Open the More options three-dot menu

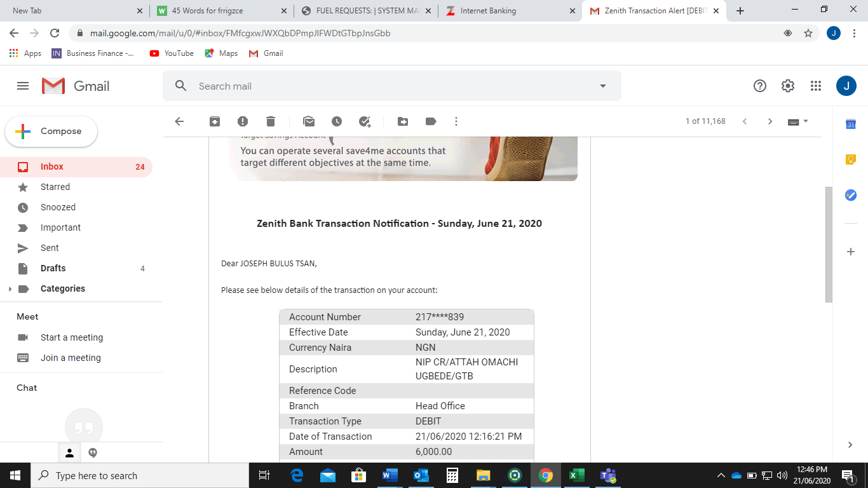pyautogui.click(x=456, y=121)
